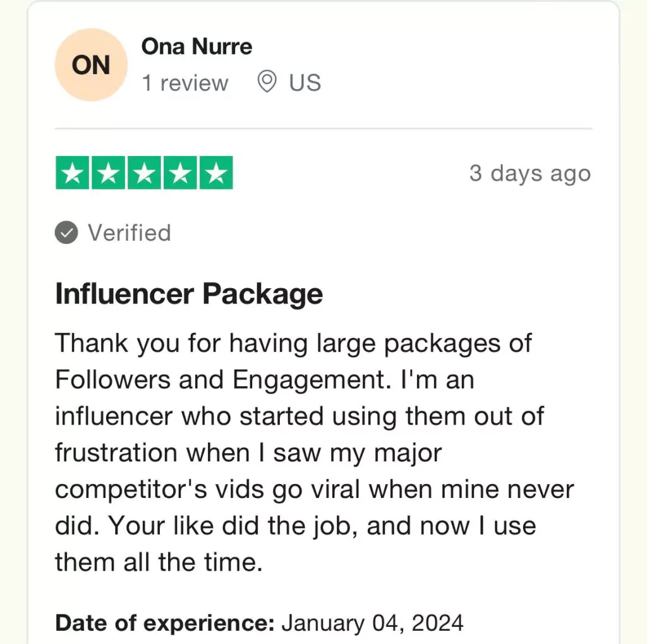The width and height of the screenshot is (647, 644).
Task: Open the "Influencer Package" review title
Action: click(x=189, y=294)
